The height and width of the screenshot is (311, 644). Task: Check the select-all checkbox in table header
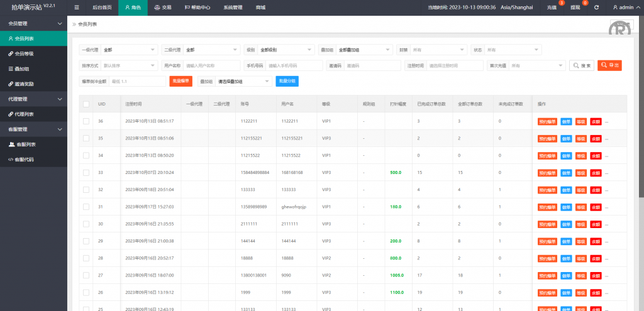click(x=86, y=104)
